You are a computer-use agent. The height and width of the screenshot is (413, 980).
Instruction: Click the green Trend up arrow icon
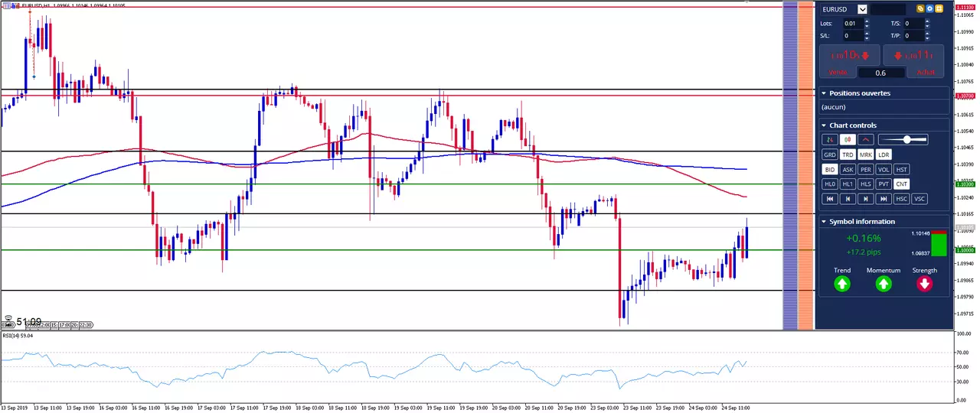(x=842, y=284)
